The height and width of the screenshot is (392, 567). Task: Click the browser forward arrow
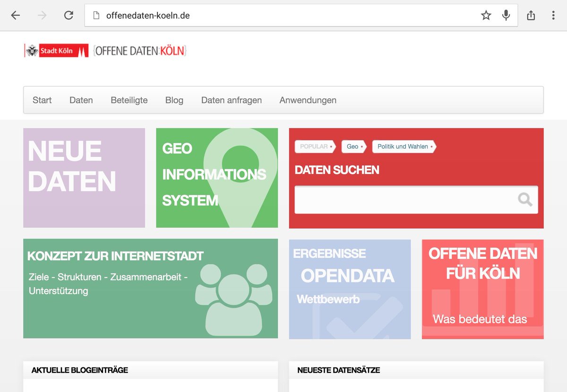click(42, 16)
